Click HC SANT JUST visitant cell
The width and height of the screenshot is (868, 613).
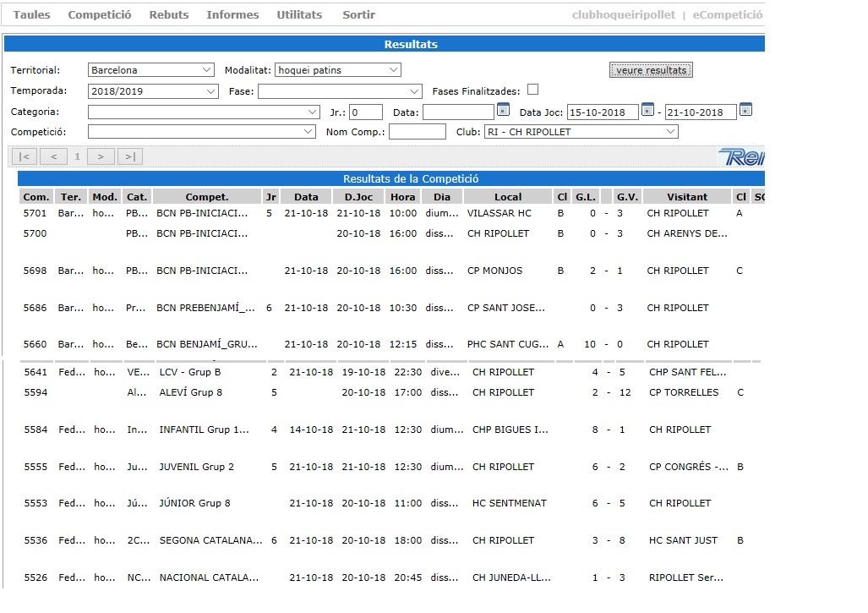(x=683, y=540)
